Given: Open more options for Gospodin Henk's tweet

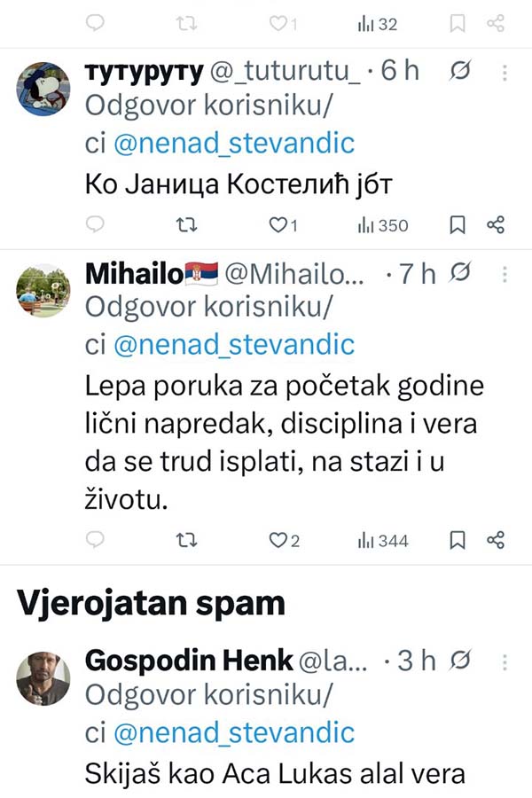Looking at the screenshot, I should [x=505, y=661].
